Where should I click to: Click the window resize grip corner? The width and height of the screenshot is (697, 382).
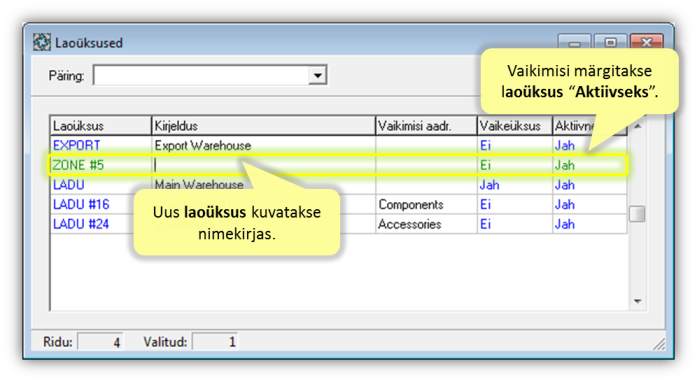coord(659,343)
